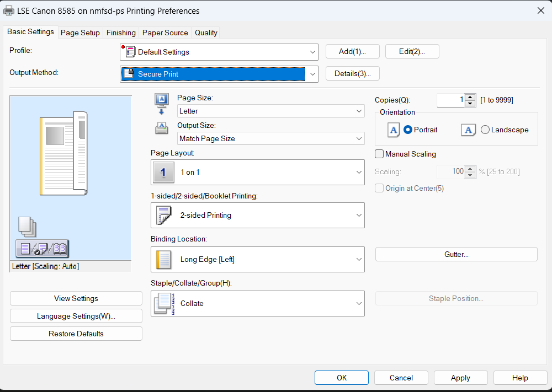Switch to the Quality tab
552x392 pixels.
[x=206, y=33]
